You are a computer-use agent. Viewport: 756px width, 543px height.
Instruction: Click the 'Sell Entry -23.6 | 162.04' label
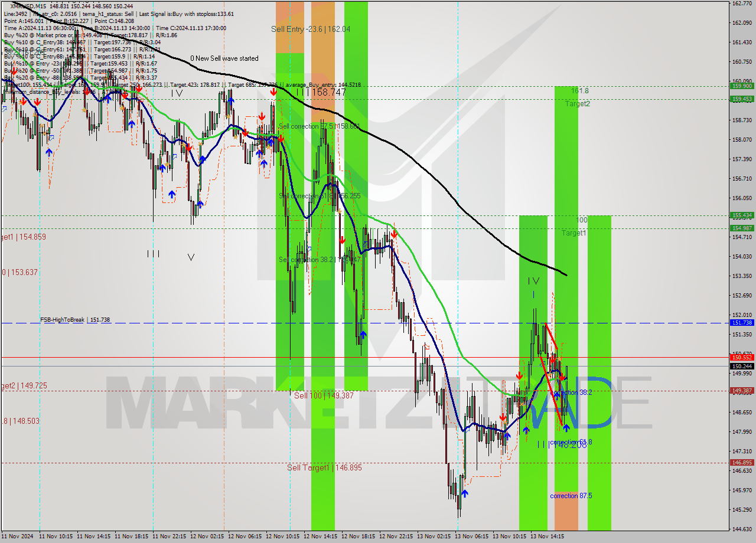pyautogui.click(x=311, y=29)
